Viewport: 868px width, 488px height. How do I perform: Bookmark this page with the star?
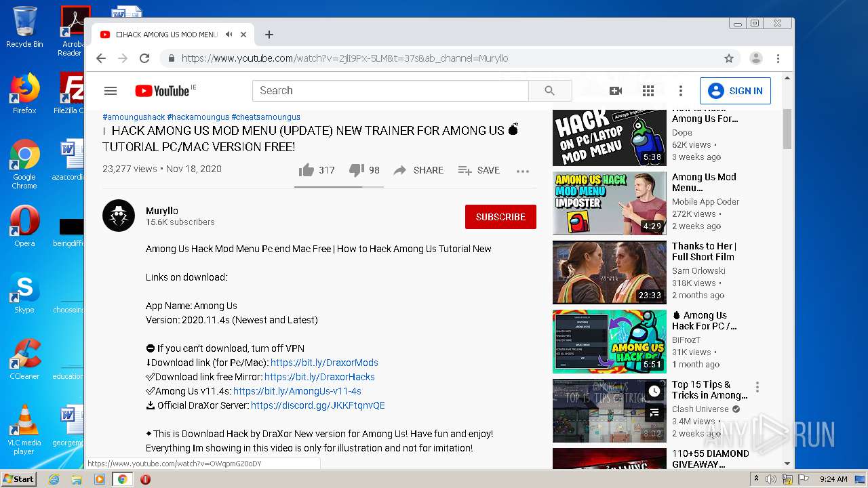(x=729, y=58)
